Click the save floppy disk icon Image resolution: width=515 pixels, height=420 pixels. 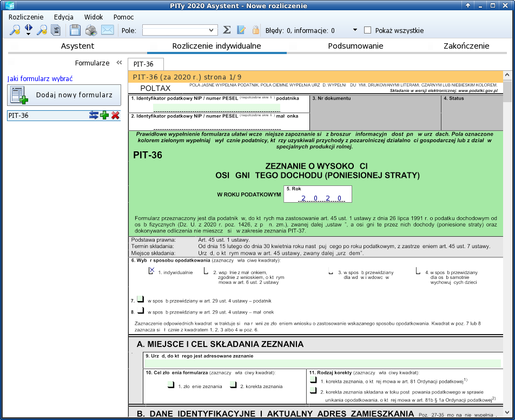tap(75, 30)
